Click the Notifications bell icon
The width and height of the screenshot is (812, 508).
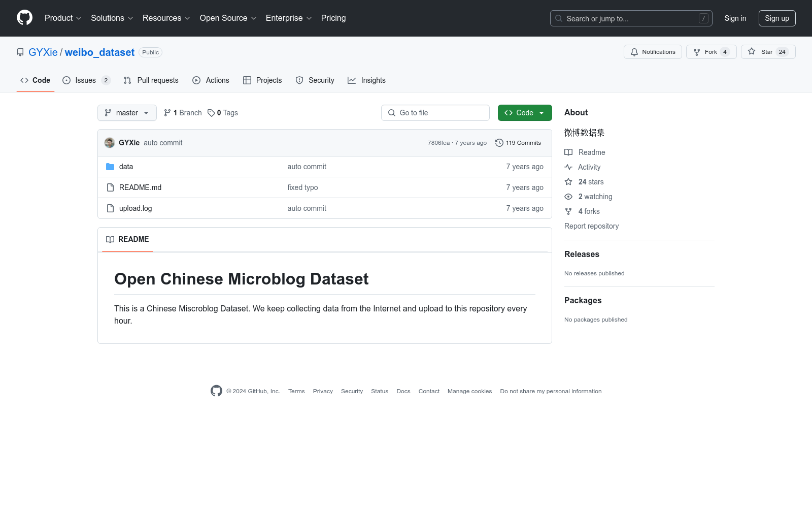coord(634,52)
